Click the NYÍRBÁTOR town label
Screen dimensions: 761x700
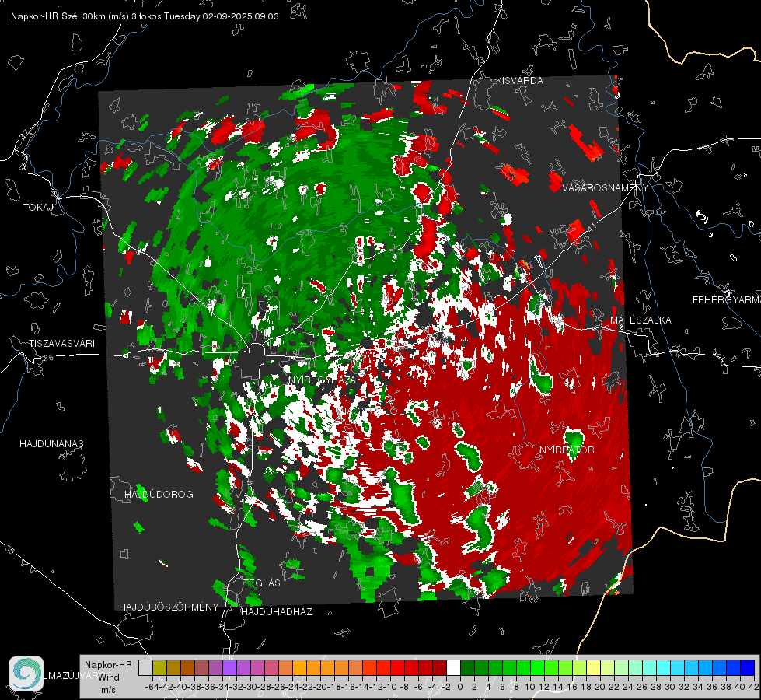point(567,450)
